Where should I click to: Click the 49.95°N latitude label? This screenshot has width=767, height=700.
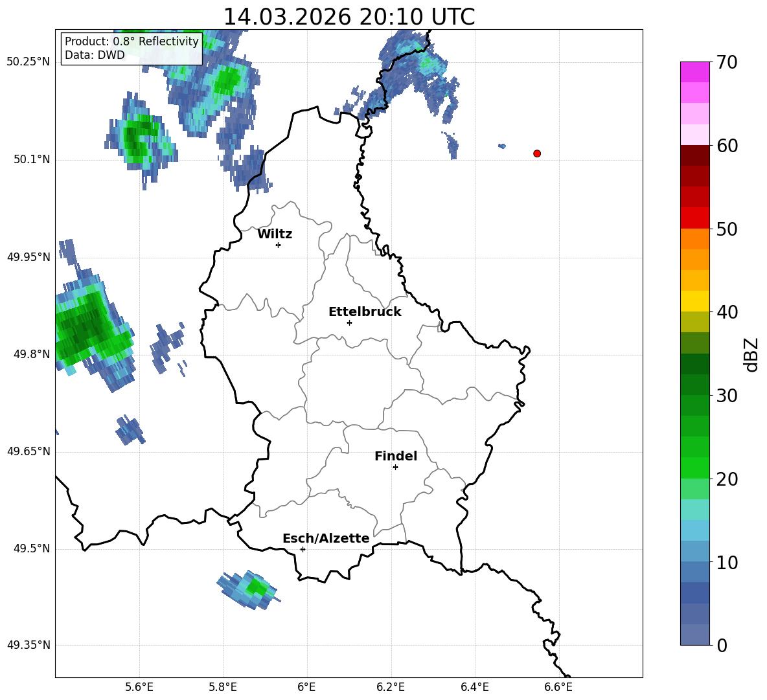(29, 256)
